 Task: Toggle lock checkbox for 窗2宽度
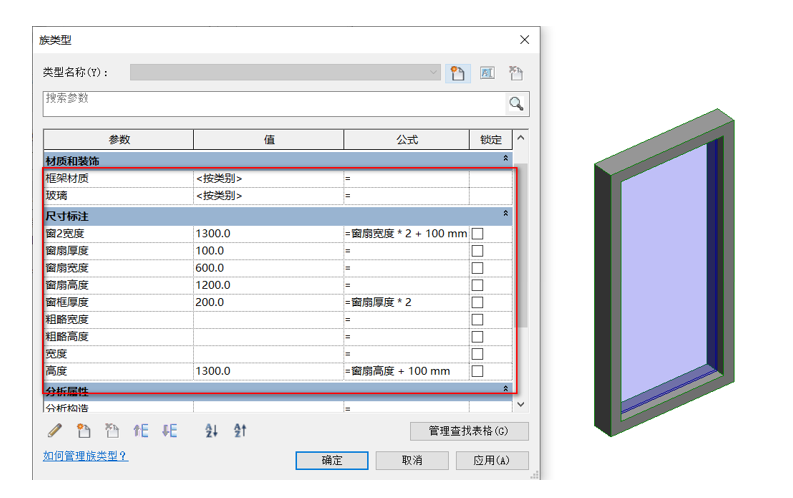(x=477, y=234)
